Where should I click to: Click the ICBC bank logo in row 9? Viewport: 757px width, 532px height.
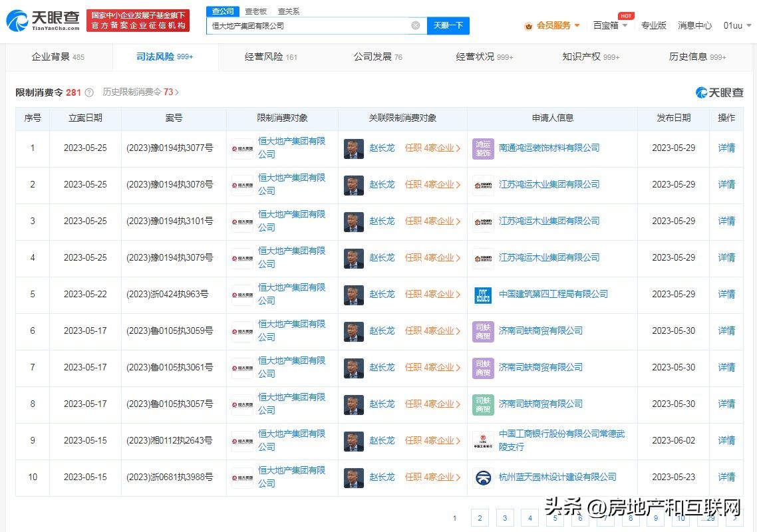click(482, 440)
